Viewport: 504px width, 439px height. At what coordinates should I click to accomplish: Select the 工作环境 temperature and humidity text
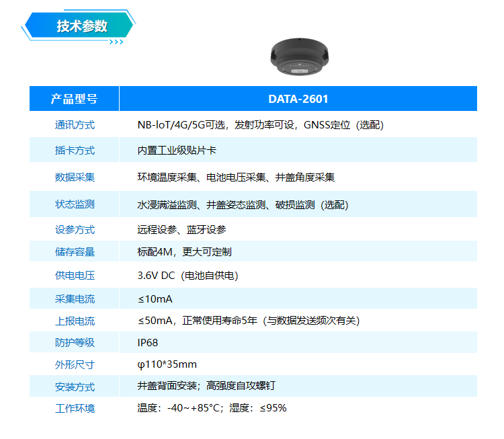212,408
